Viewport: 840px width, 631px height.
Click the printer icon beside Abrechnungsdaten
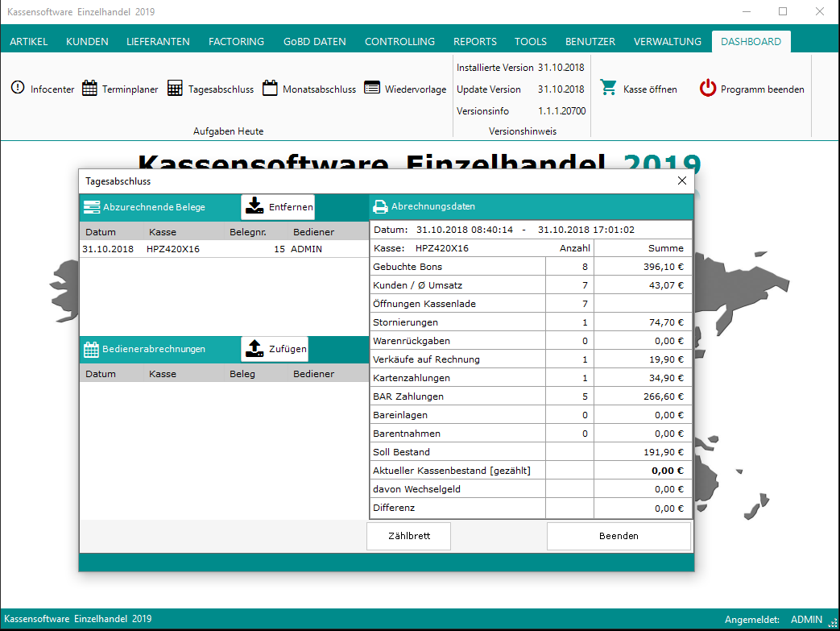coord(380,206)
